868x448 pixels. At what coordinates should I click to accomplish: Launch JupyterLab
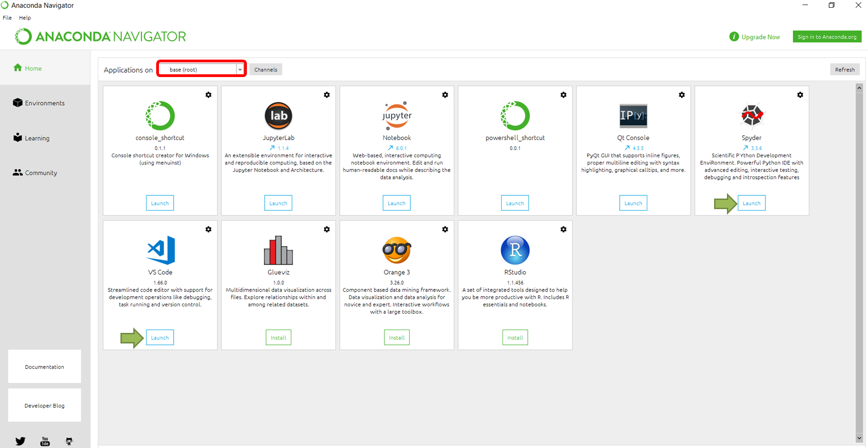tap(278, 203)
